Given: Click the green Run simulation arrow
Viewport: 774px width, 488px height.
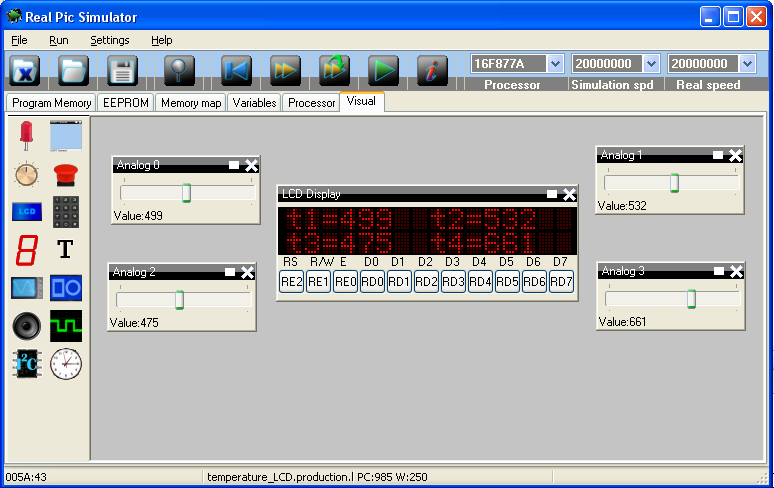Looking at the screenshot, I should tap(382, 70).
